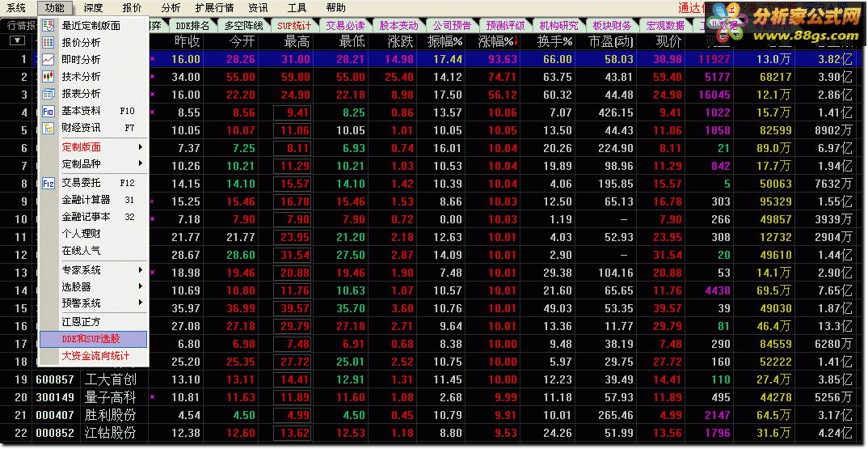The width and height of the screenshot is (868, 449).
Task: Open the 深度 menu
Action: (93, 8)
